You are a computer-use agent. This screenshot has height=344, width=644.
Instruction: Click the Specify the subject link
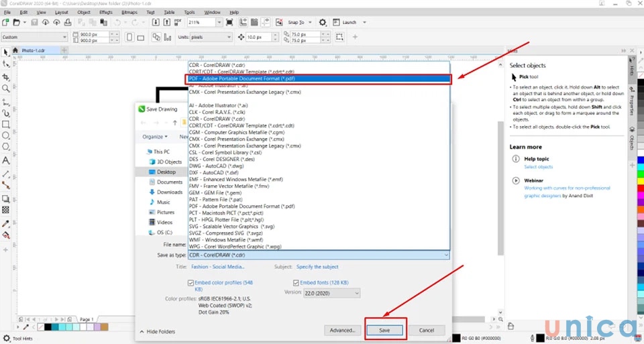click(x=317, y=267)
